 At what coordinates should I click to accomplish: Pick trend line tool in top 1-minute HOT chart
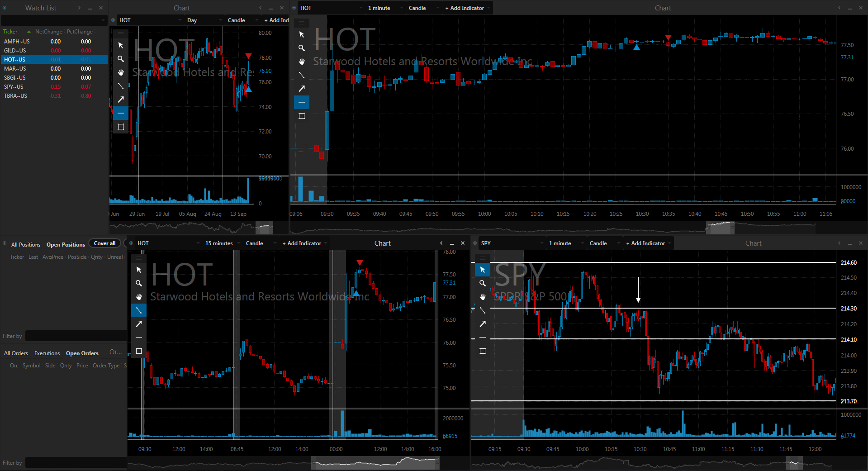click(302, 75)
